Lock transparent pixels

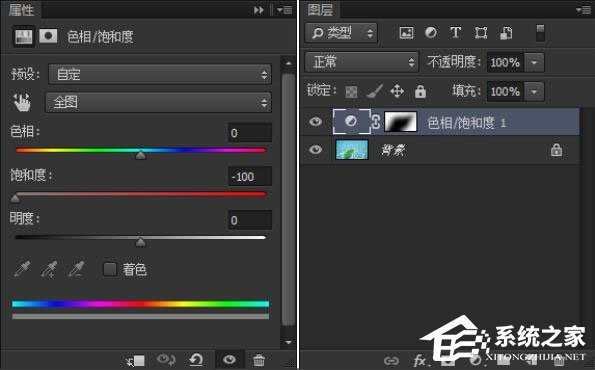pyautogui.click(x=351, y=91)
